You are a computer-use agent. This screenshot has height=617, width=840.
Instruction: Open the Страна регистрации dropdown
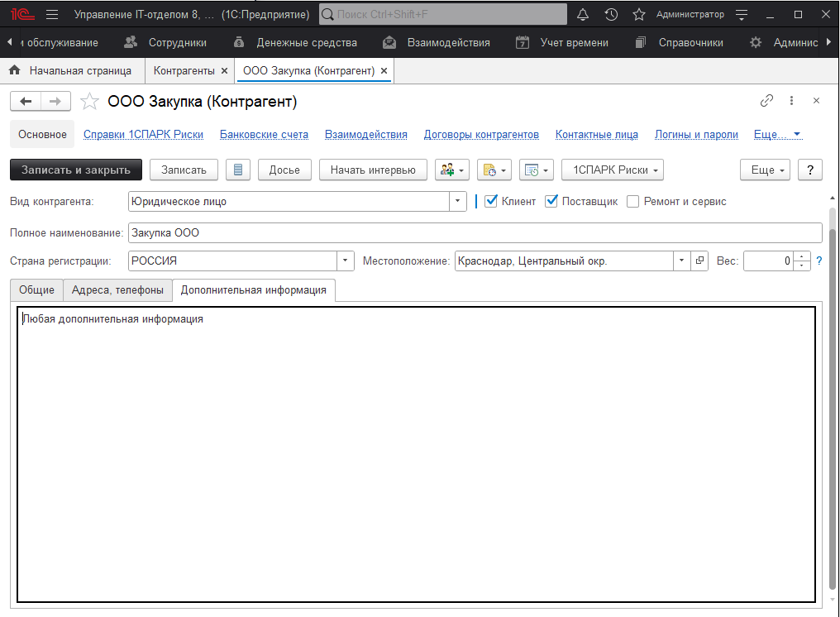click(x=346, y=261)
